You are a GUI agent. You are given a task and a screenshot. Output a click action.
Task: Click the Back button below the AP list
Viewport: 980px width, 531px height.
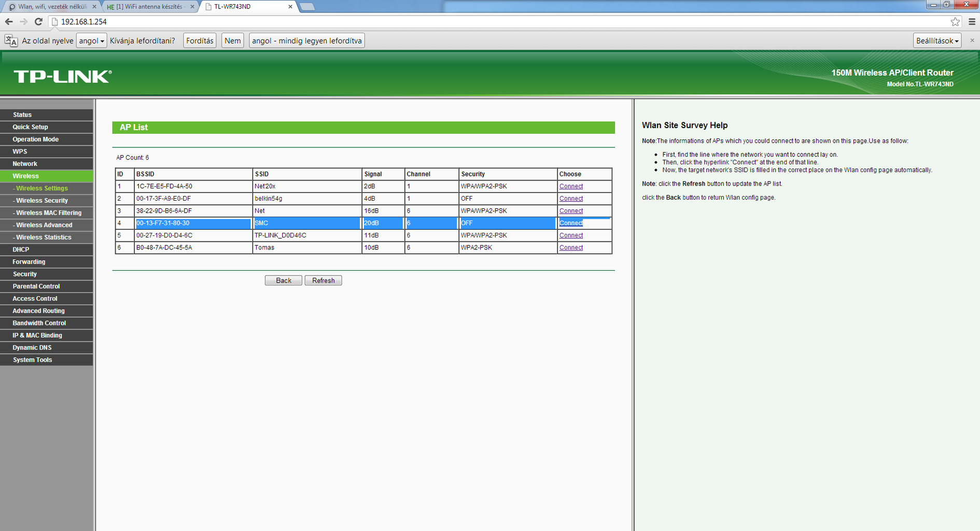coord(283,281)
